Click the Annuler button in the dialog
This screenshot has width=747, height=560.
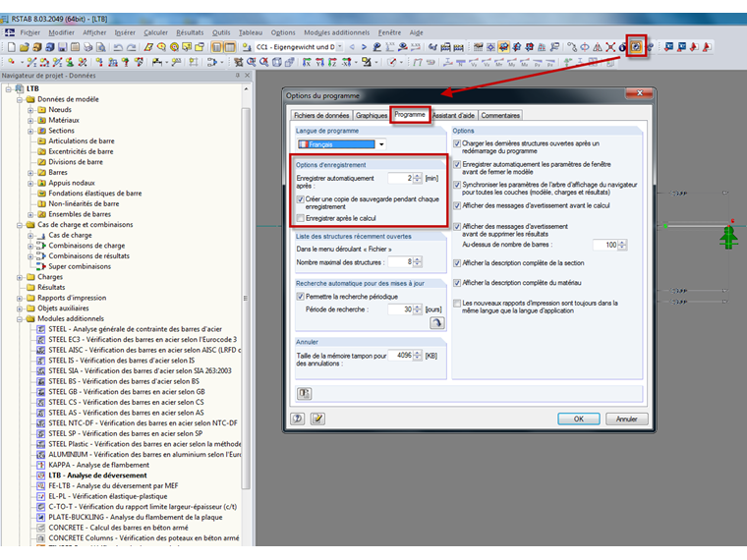pyautogui.click(x=626, y=420)
